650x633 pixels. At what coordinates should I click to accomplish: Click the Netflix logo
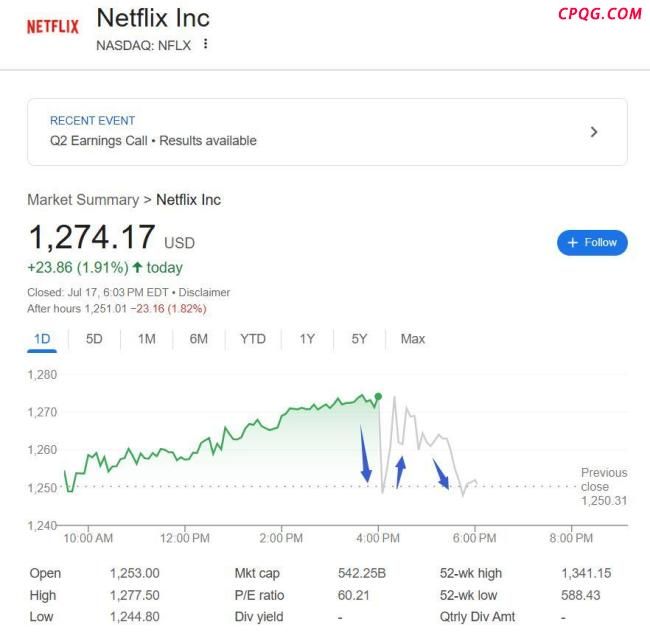(53, 27)
